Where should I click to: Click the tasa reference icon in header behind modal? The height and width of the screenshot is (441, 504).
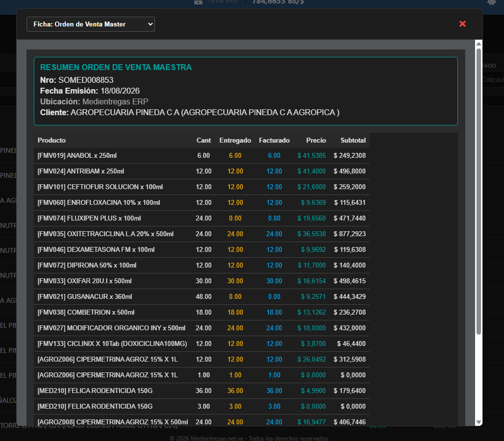199,2
